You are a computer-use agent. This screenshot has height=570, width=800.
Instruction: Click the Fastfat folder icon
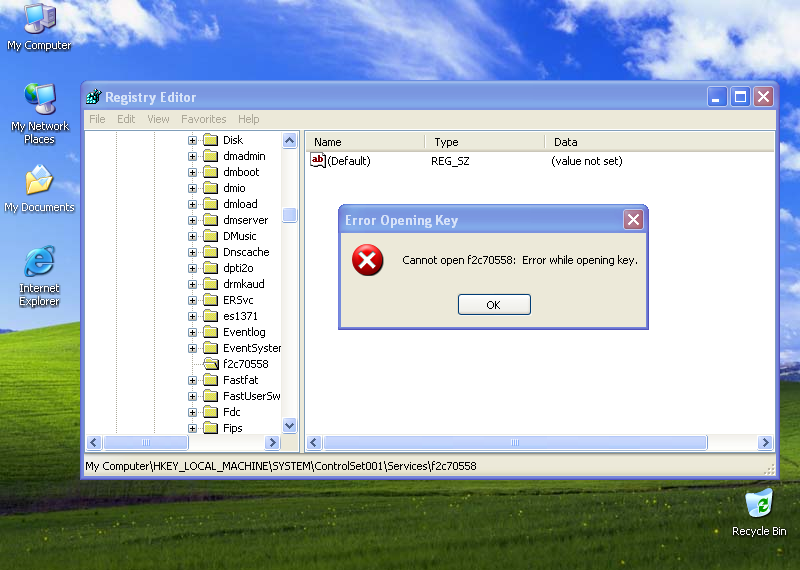click(210, 380)
